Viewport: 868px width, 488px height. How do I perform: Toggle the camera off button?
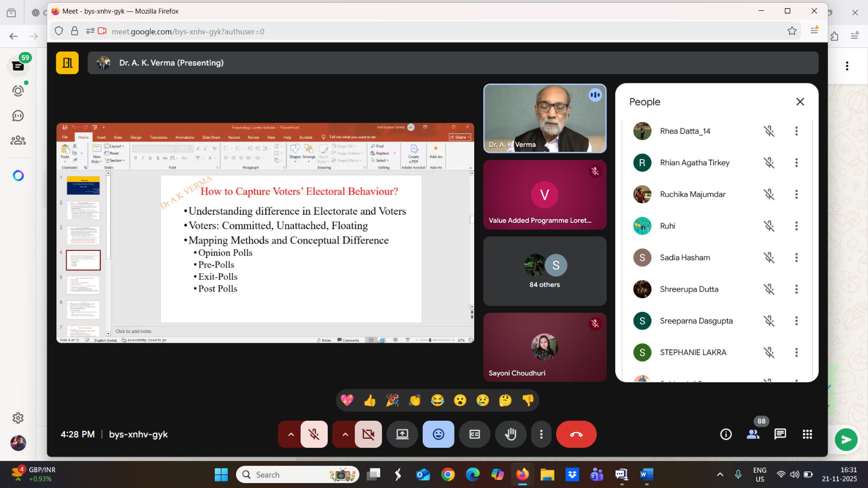tap(368, 434)
